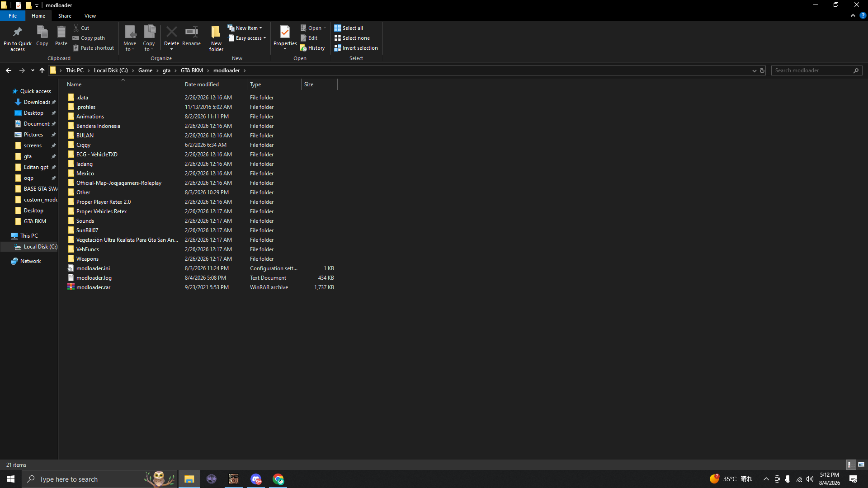Screen dimensions: 868x488
Task: Select Downloads in Quick access
Action: pyautogui.click(x=36, y=102)
